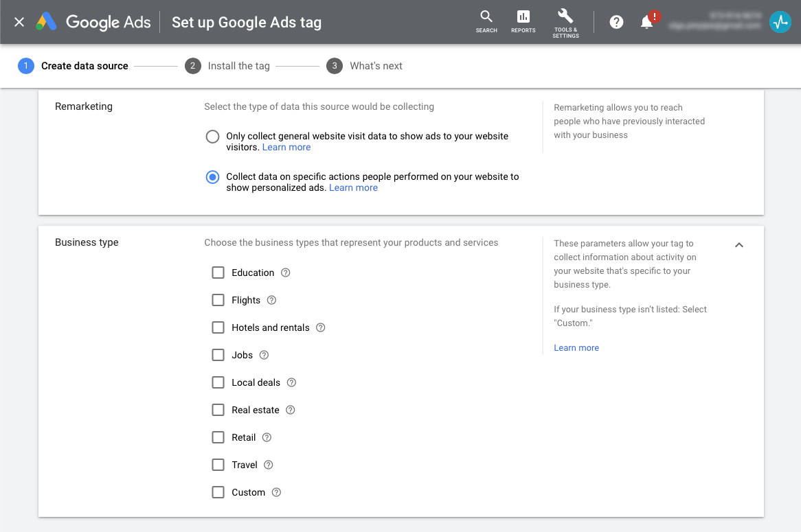This screenshot has height=532, width=801.
Task: Go to step 1 Create data source
Action: (73, 66)
